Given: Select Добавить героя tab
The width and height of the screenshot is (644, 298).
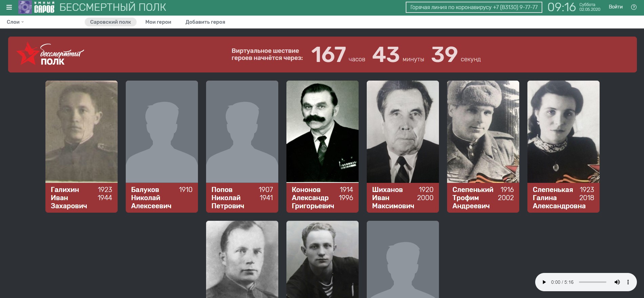Looking at the screenshot, I should click(x=205, y=22).
